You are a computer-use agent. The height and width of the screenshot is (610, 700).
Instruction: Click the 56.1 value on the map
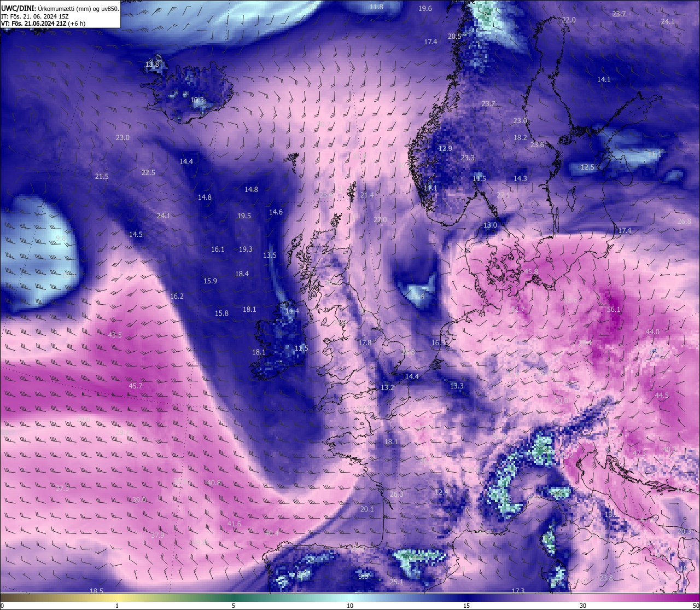click(x=614, y=310)
